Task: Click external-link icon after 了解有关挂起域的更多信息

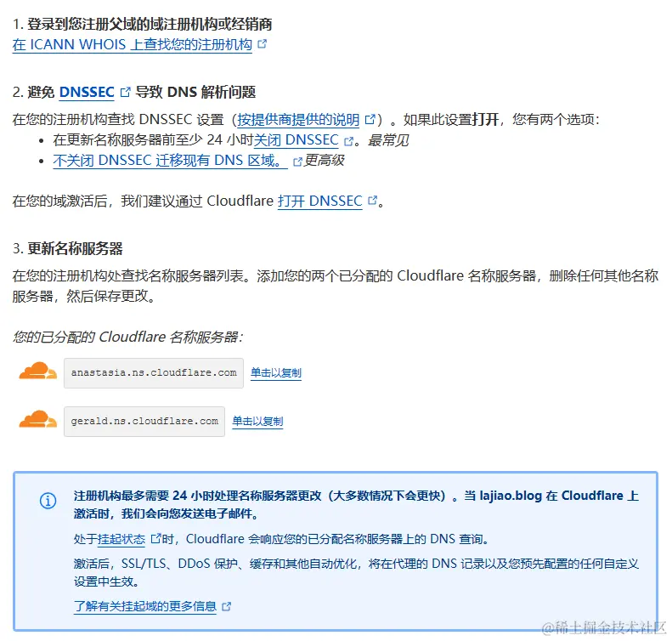Action: click(227, 606)
